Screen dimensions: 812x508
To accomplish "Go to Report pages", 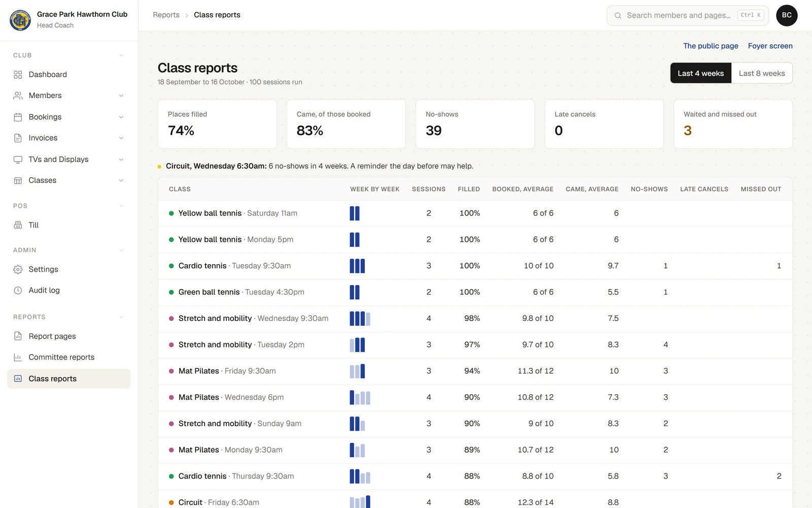I will 69,336.
